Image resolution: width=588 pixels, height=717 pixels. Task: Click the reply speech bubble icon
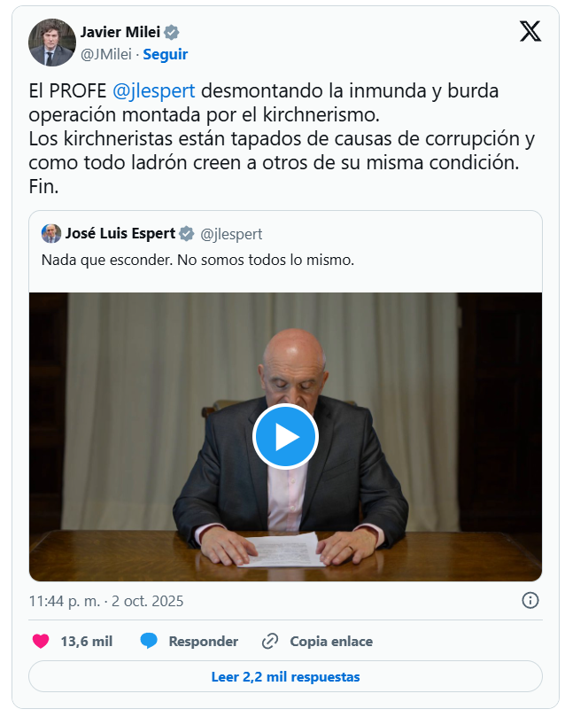149,641
